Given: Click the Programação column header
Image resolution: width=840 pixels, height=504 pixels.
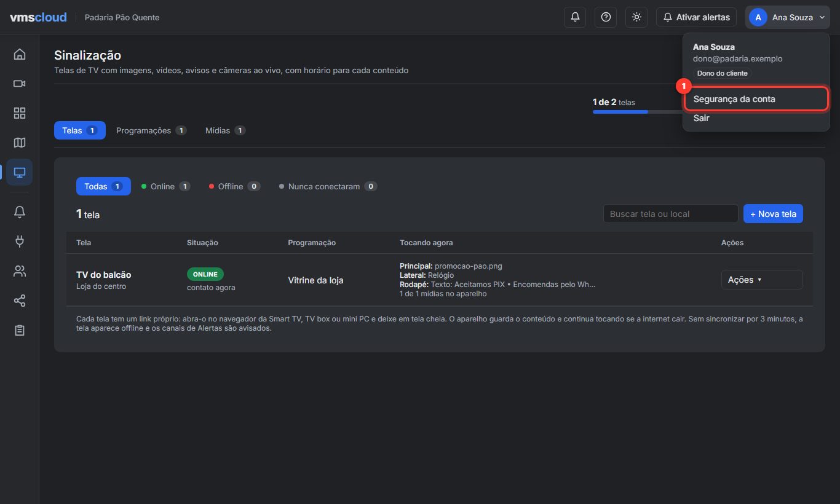Looking at the screenshot, I should (x=312, y=243).
